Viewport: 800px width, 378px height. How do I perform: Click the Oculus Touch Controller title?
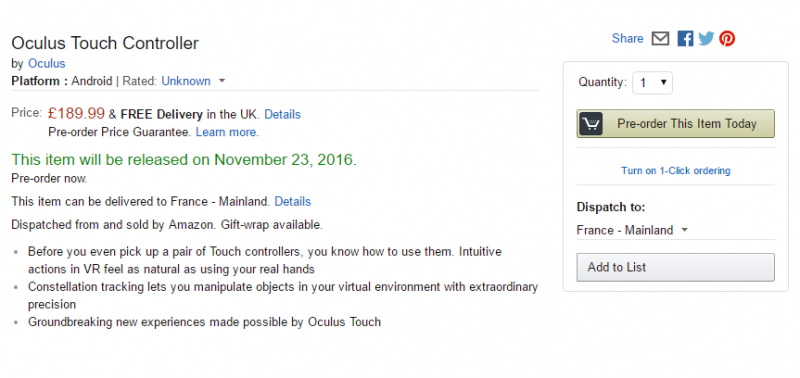click(105, 43)
